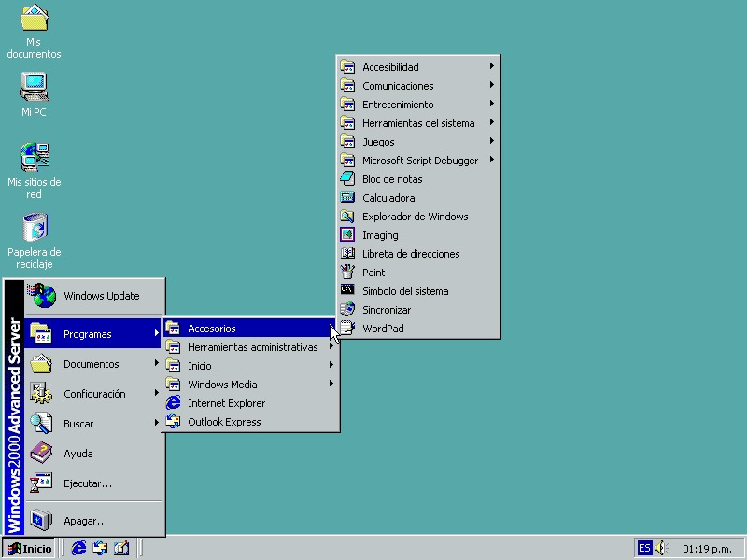The height and width of the screenshot is (560, 747).
Task: Expand the Entretenimiento submenu arrow
Action: pyautogui.click(x=492, y=104)
